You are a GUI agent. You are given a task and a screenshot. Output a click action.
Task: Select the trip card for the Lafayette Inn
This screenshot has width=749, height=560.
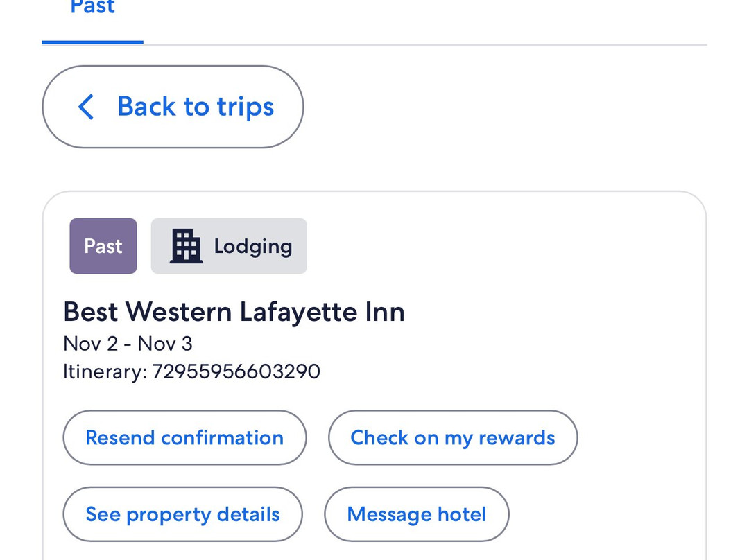point(374,374)
